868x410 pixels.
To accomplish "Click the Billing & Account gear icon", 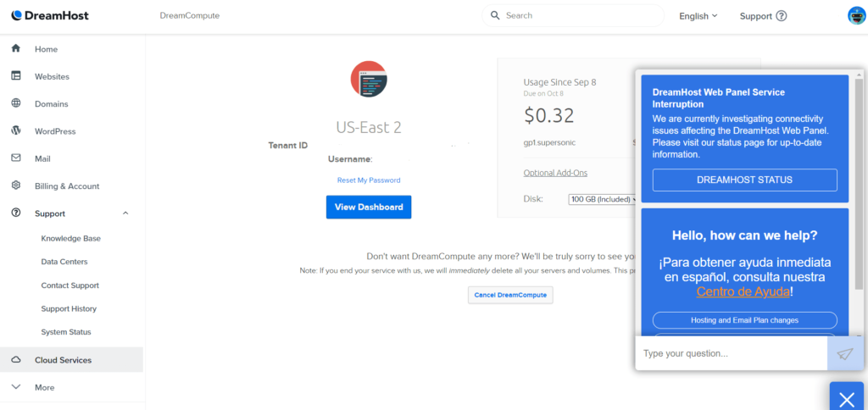I will (x=16, y=186).
